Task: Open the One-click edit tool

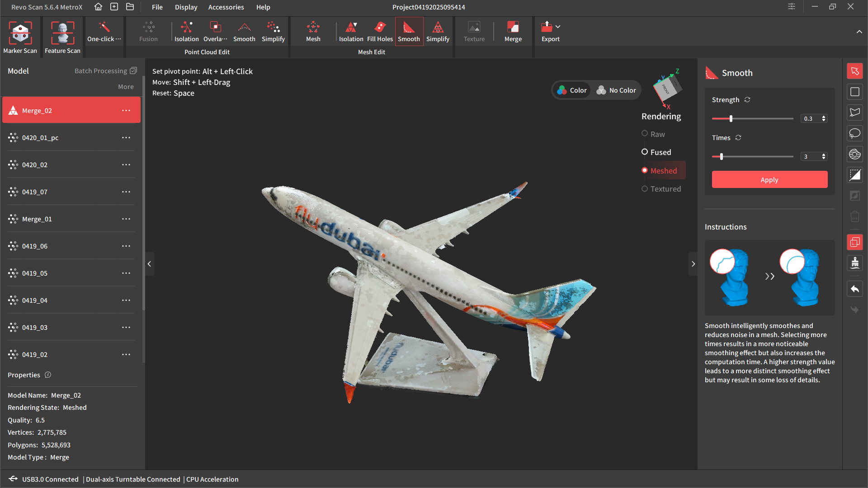Action: pyautogui.click(x=104, y=31)
